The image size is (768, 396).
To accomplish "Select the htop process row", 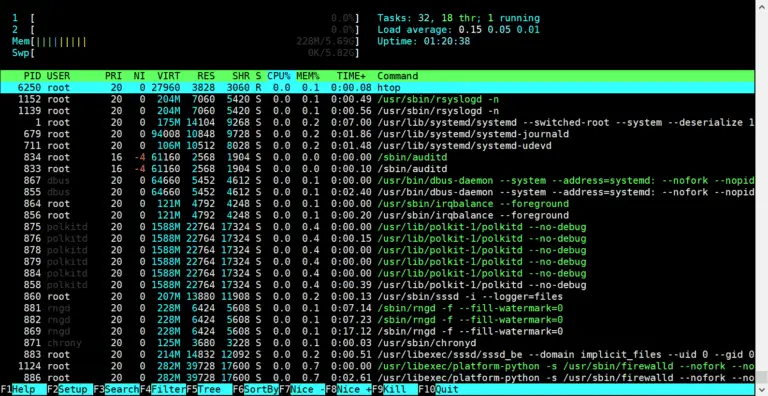I will pyautogui.click(x=377, y=88).
